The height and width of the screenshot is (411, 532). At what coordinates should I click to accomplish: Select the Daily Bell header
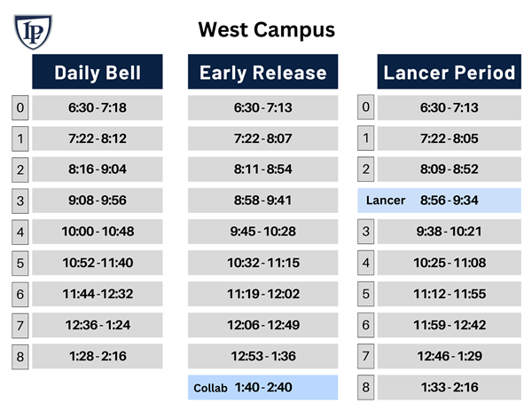pos(98,72)
